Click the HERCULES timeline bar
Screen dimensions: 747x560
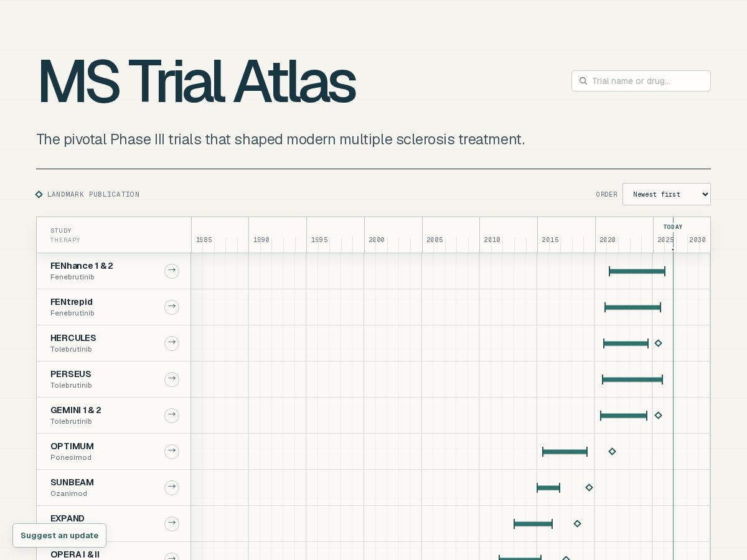point(626,343)
